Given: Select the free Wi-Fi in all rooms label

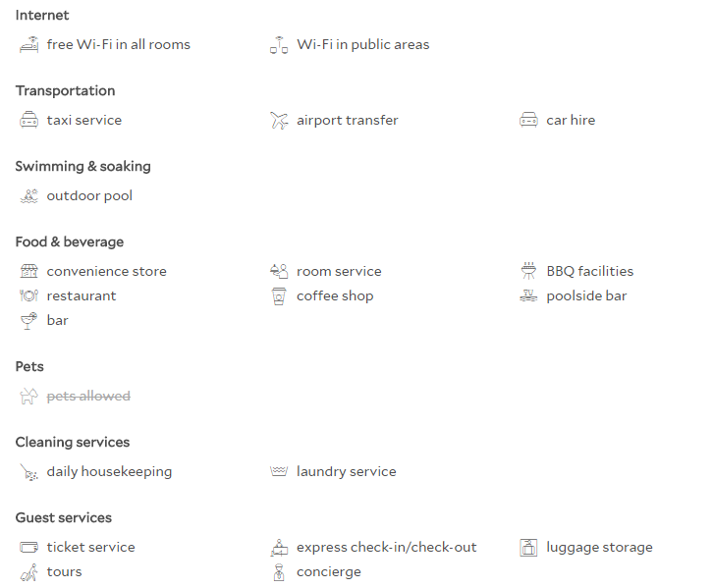Looking at the screenshot, I should pyautogui.click(x=119, y=44).
